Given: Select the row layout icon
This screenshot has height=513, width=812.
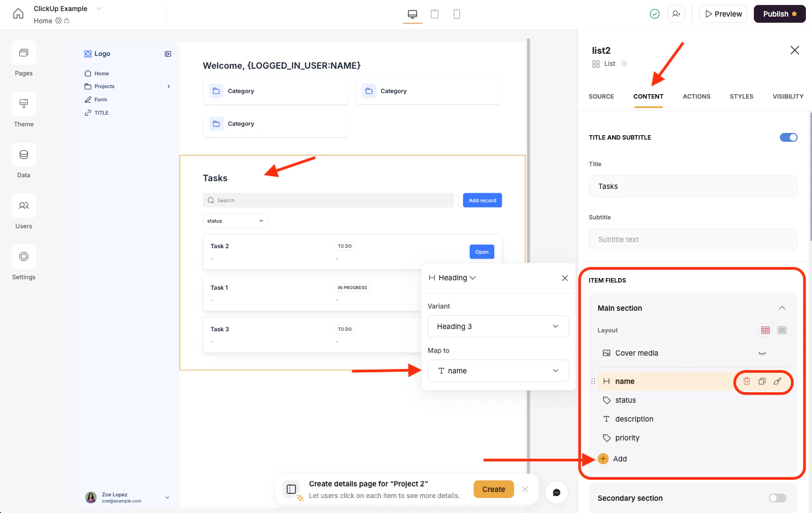Looking at the screenshot, I should click(x=782, y=330).
